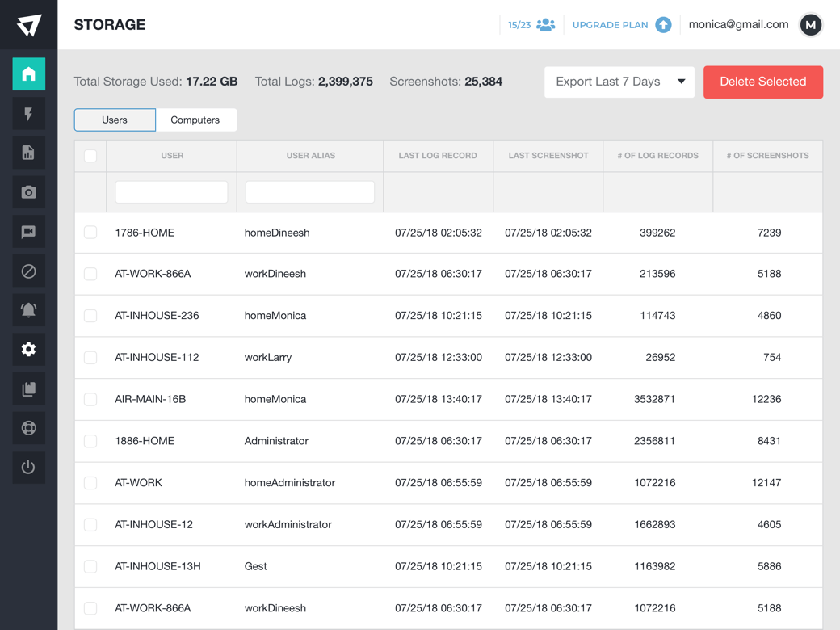Click the workAdministrator alias cell
This screenshot has height=630, width=840.
(288, 524)
